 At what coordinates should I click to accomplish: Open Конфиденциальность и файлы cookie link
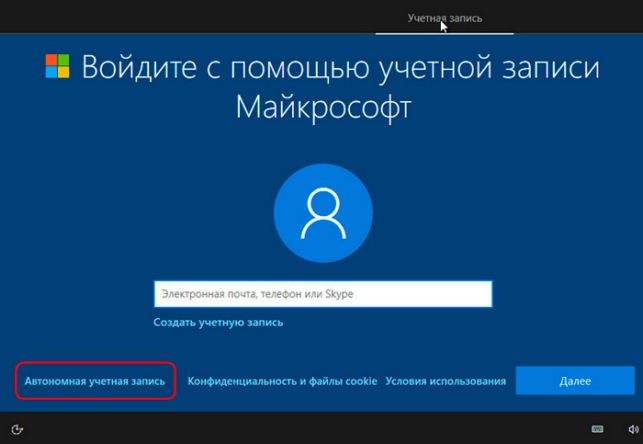(282, 381)
